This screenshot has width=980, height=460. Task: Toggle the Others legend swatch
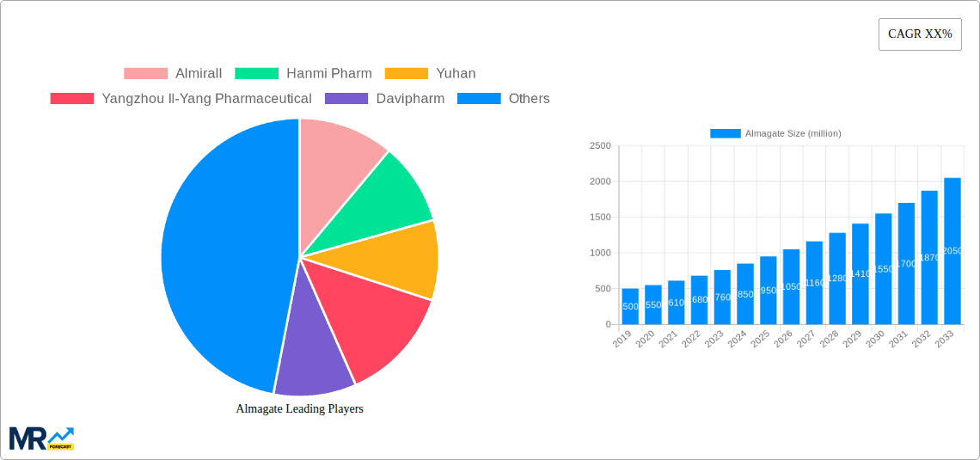(x=479, y=99)
